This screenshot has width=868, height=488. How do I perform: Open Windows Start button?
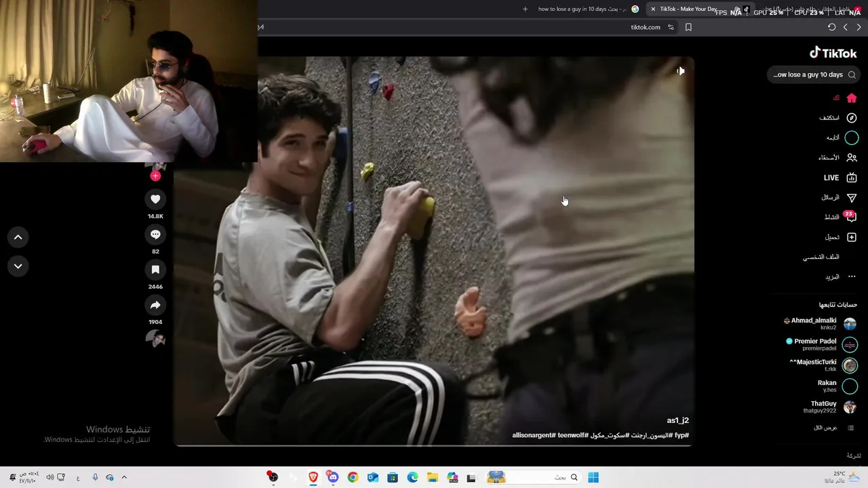(593, 477)
